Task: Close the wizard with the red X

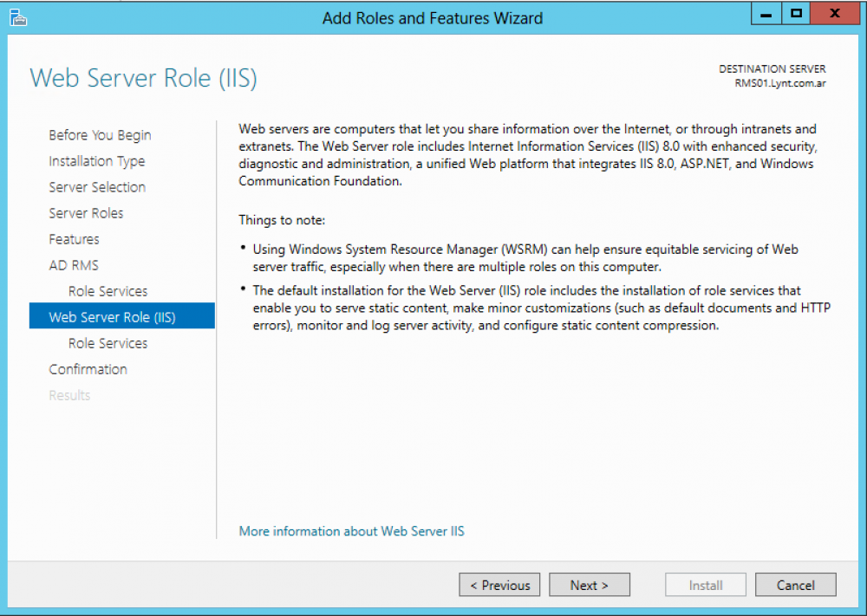Action: point(835,14)
